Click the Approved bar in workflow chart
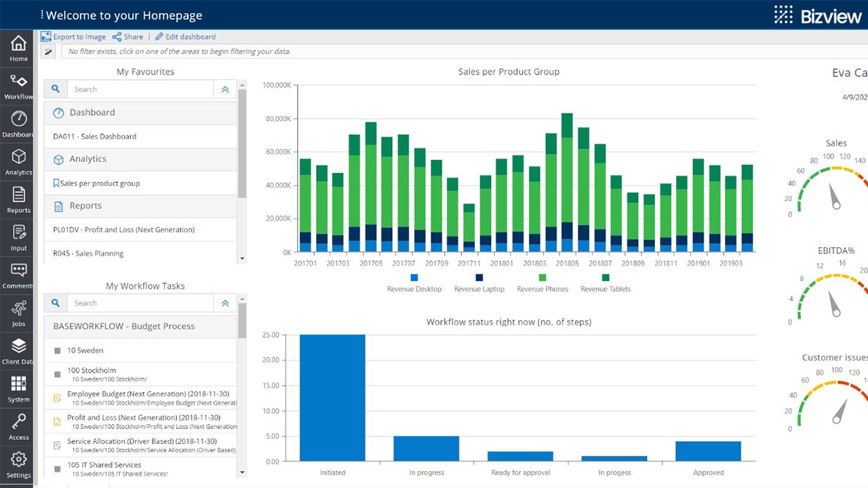This screenshot has width=868, height=488. click(708, 451)
